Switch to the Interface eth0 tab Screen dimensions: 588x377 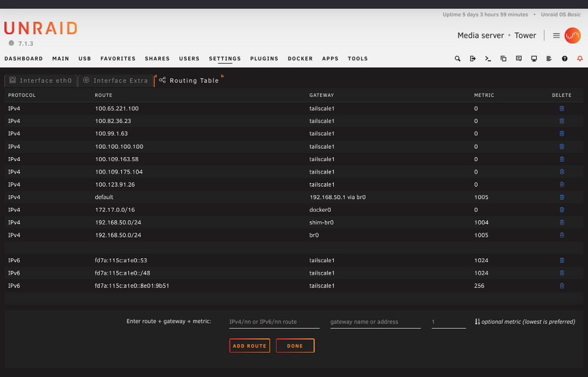[41, 80]
